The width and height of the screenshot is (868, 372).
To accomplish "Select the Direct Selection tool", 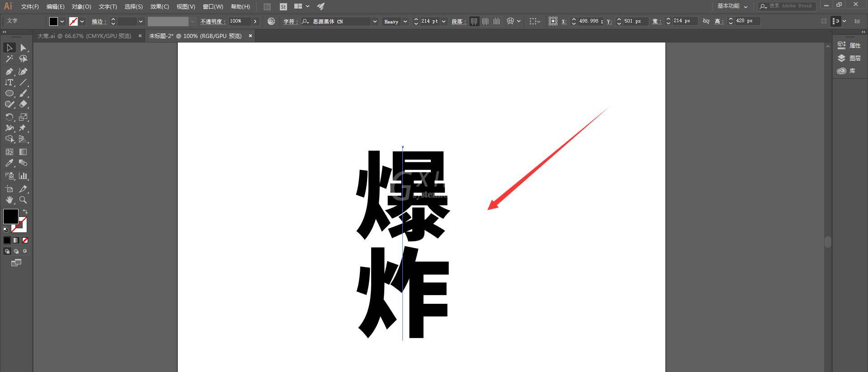I will [23, 47].
